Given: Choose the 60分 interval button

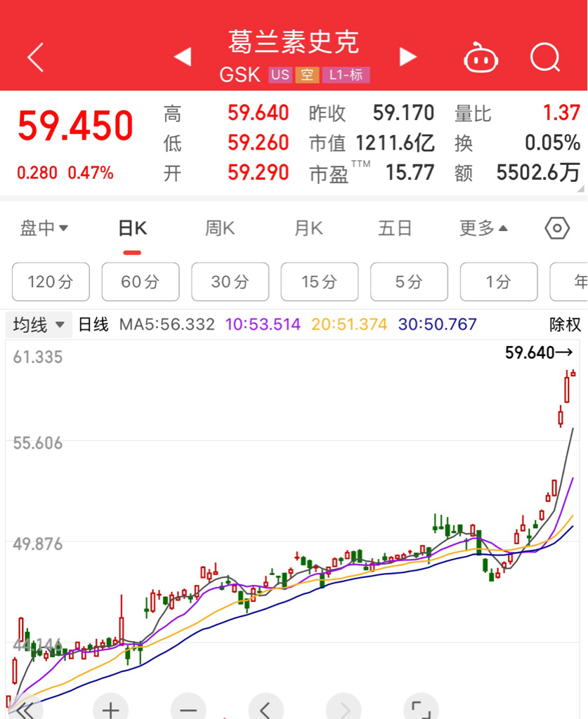Looking at the screenshot, I should pyautogui.click(x=141, y=282).
